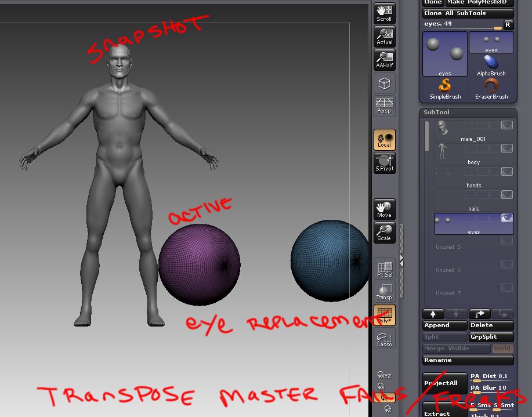Click the AAHalf zoom icon
This screenshot has height=417, width=532.
tap(385, 60)
